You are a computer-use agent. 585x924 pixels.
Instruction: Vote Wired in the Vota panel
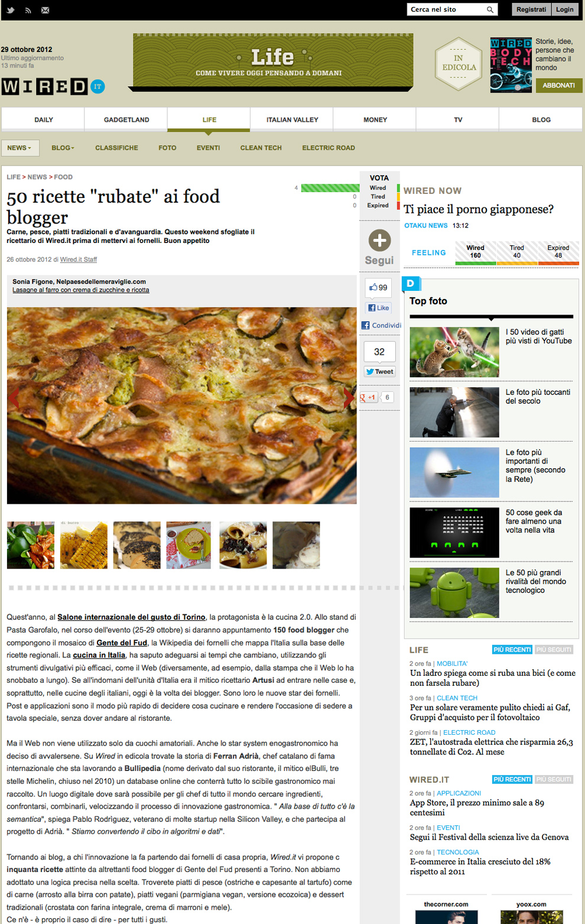(378, 188)
